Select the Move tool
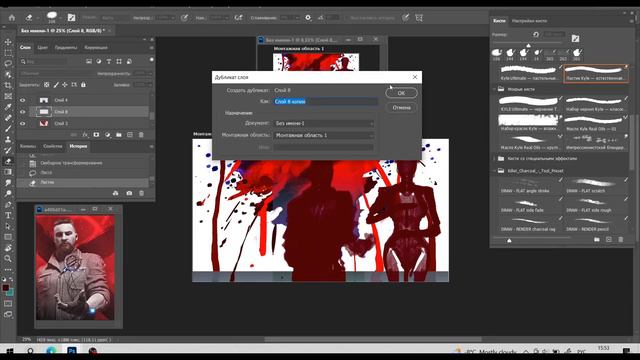The image size is (640, 360). [x=8, y=42]
